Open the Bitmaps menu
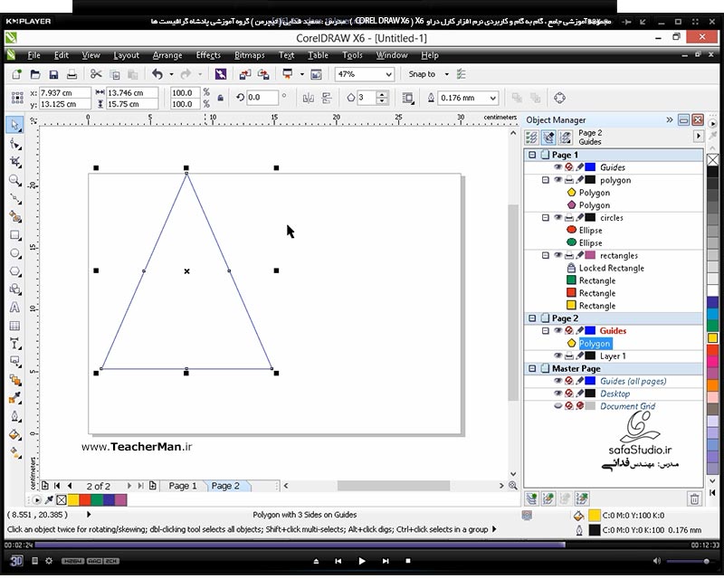The image size is (724, 588). pos(250,55)
